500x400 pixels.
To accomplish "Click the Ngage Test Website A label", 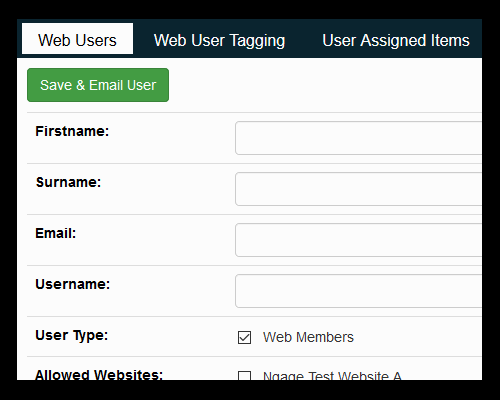I will click(332, 376).
